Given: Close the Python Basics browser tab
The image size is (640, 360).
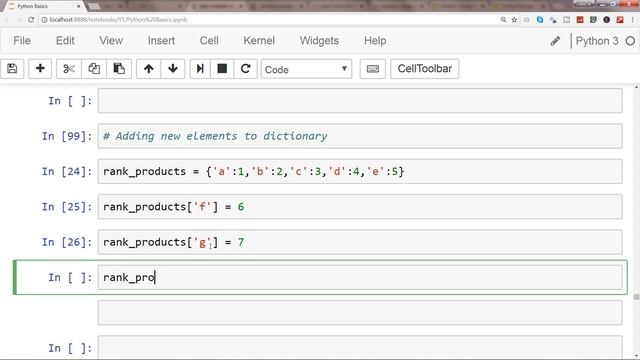Looking at the screenshot, I should pos(79,7).
